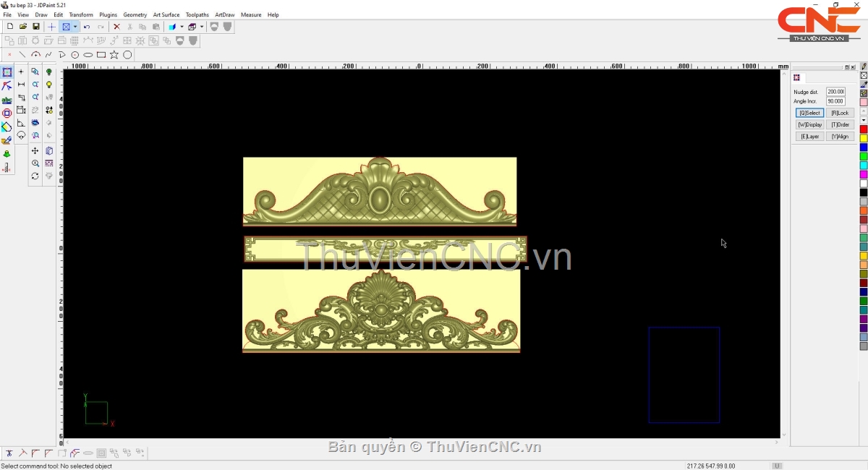Choose the ellipse drawing tool
Image resolution: width=868 pixels, height=470 pixels.
point(88,55)
